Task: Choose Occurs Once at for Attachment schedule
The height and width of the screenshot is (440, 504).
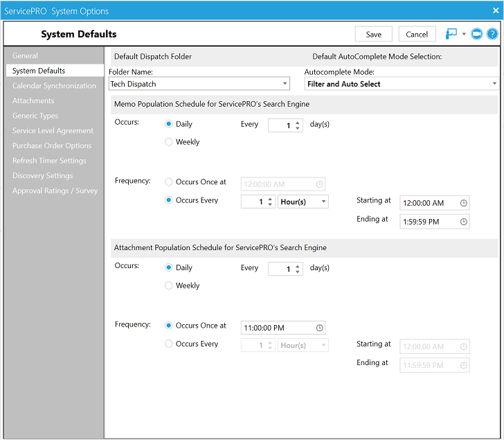Action: tap(168, 326)
